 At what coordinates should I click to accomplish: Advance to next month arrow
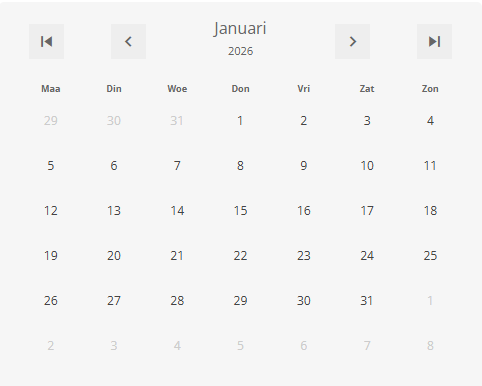click(x=352, y=42)
